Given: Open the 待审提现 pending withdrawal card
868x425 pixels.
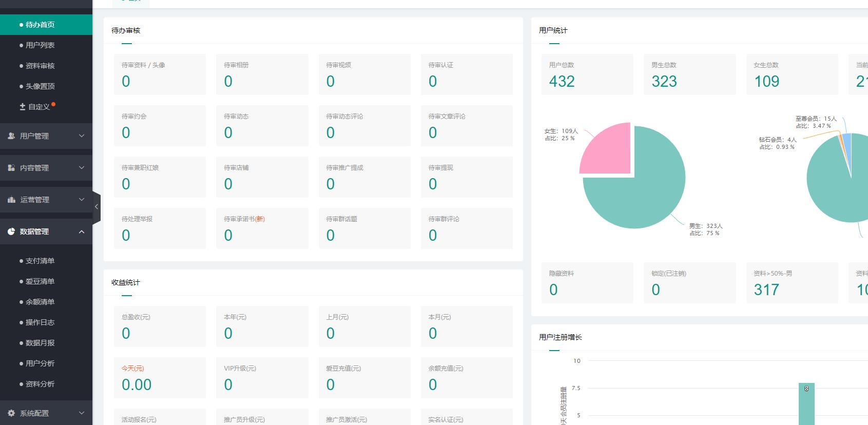Looking at the screenshot, I should (466, 177).
